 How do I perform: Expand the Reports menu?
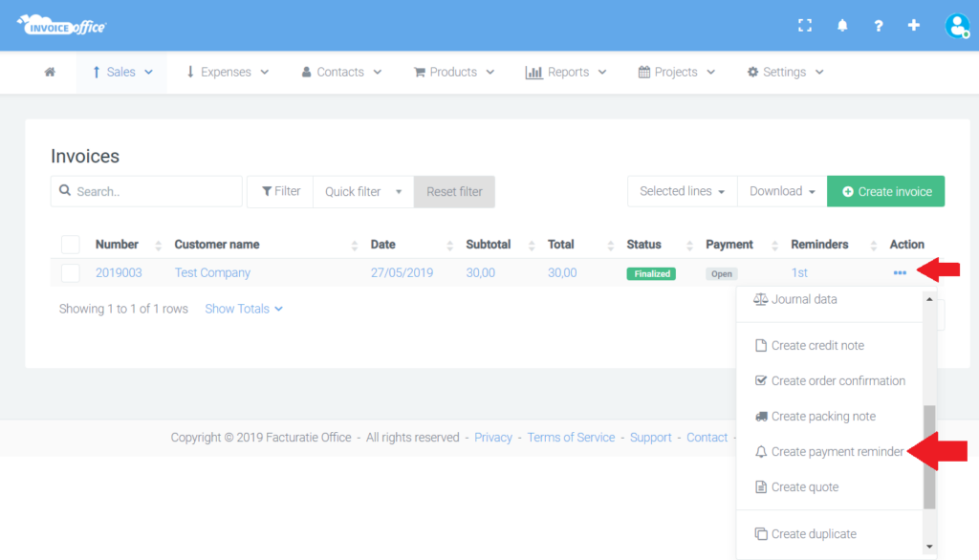566,72
